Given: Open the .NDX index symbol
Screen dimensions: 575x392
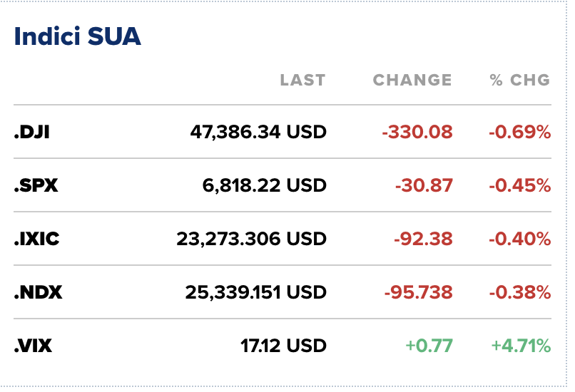Looking at the screenshot, I should coord(38,292).
